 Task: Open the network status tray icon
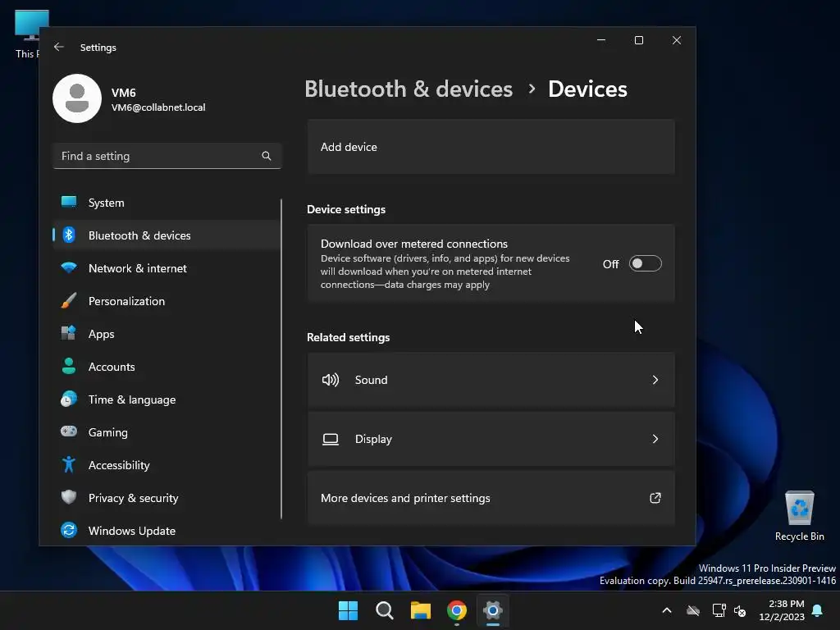(x=719, y=610)
